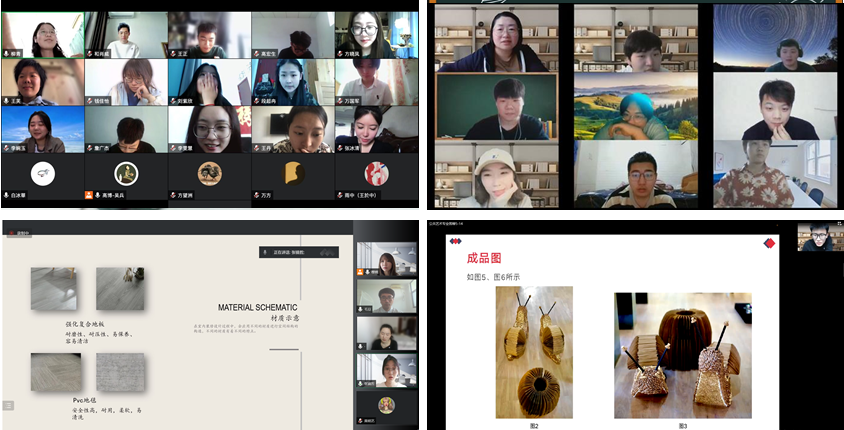844x430 pixels.
Task: Click the MATERIAL SCHEMATIC title text
Action: pyautogui.click(x=258, y=308)
